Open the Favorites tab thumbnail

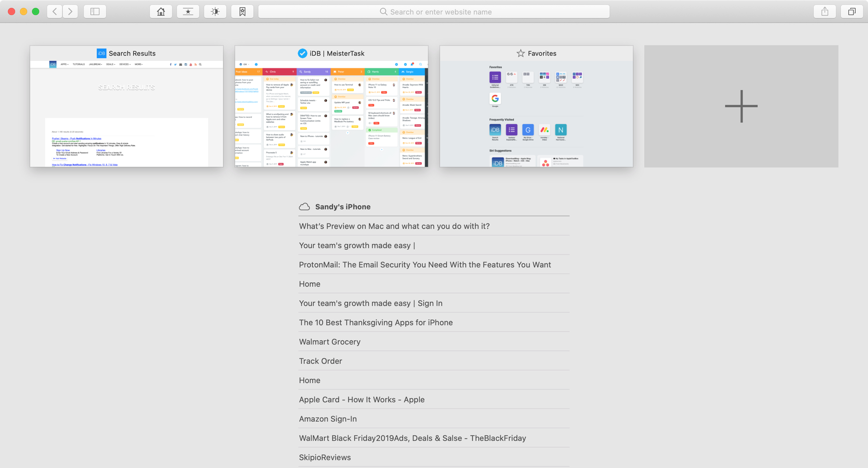pos(537,106)
